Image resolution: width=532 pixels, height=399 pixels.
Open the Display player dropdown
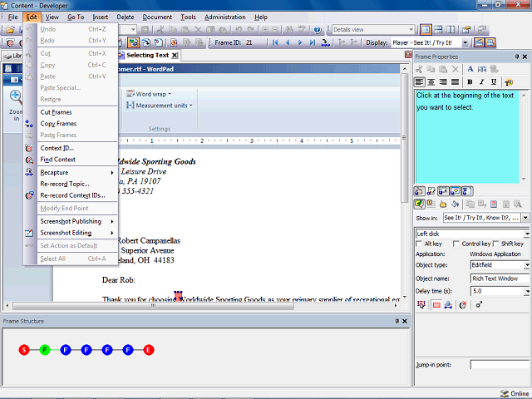pyautogui.click(x=465, y=42)
